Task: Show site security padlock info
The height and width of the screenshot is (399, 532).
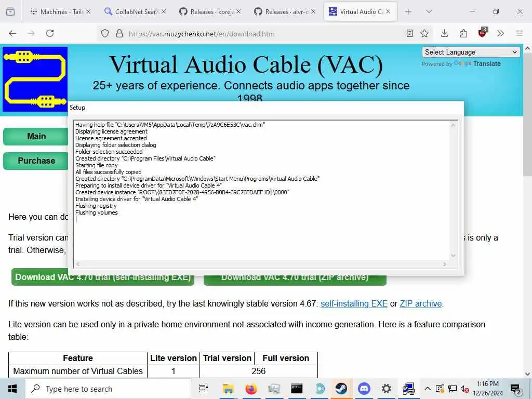Action: click(x=119, y=34)
